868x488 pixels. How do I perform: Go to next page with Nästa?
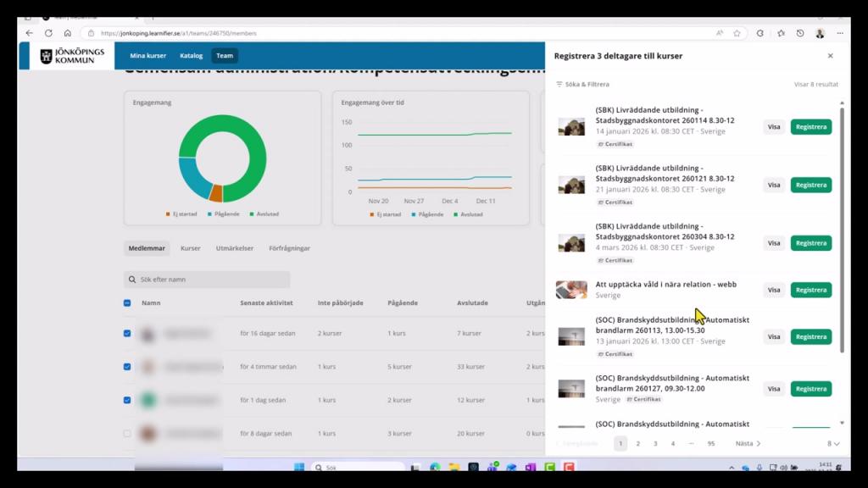coord(748,443)
